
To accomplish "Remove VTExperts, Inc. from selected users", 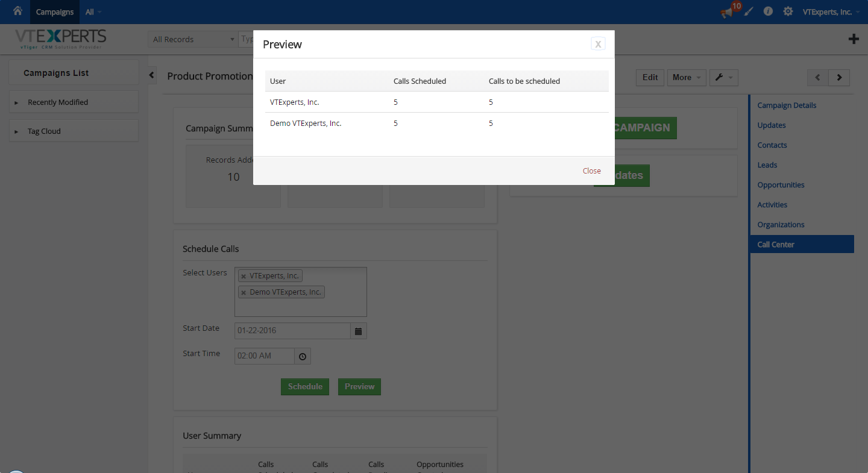I will click(244, 276).
